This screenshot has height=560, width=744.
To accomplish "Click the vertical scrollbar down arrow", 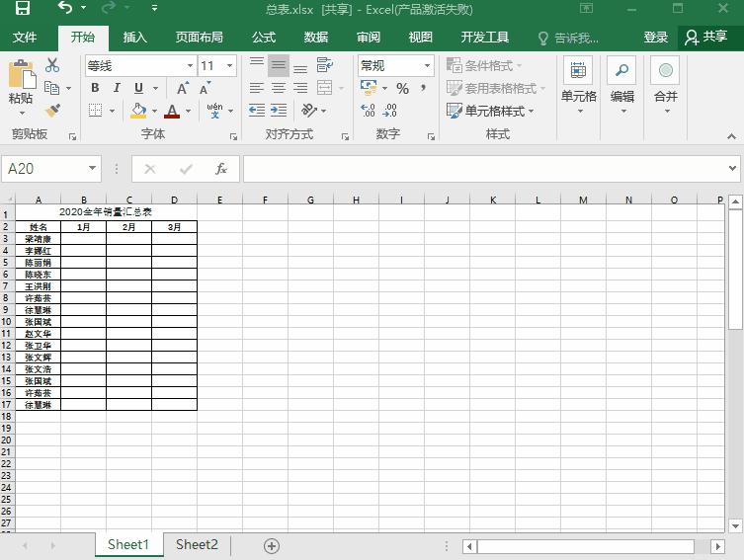I will tap(735, 525).
